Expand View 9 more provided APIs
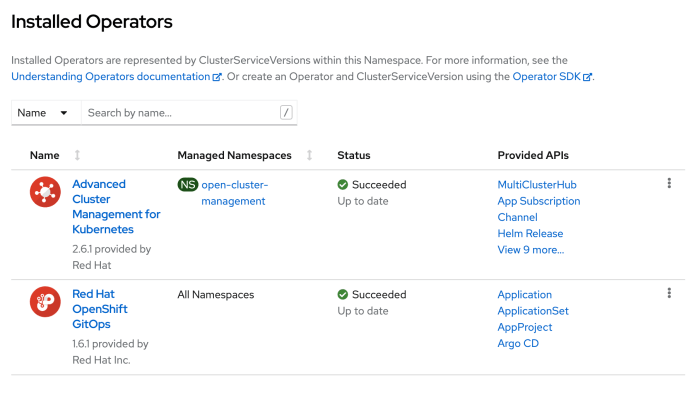 click(x=530, y=250)
